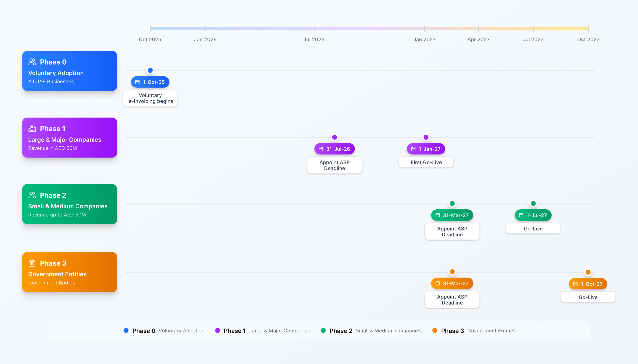638x364 pixels.
Task: Click the Appoint ASP Deadline label on Phase 2
Action: point(452,231)
